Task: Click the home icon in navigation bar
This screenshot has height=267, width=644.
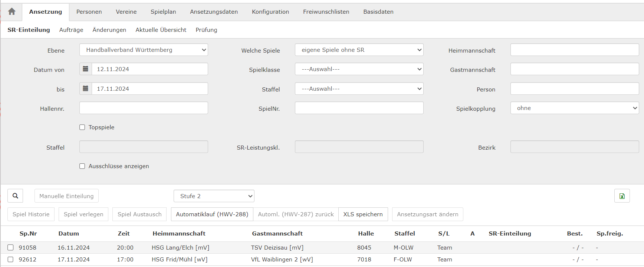Action: click(x=12, y=11)
